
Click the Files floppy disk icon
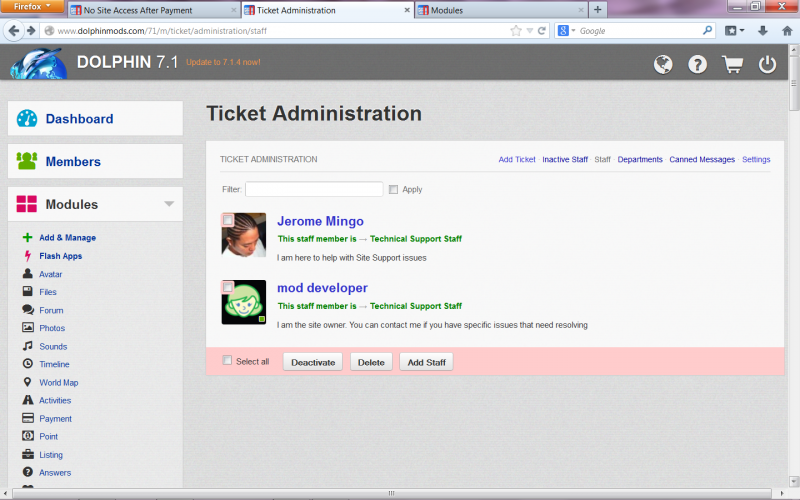point(28,291)
